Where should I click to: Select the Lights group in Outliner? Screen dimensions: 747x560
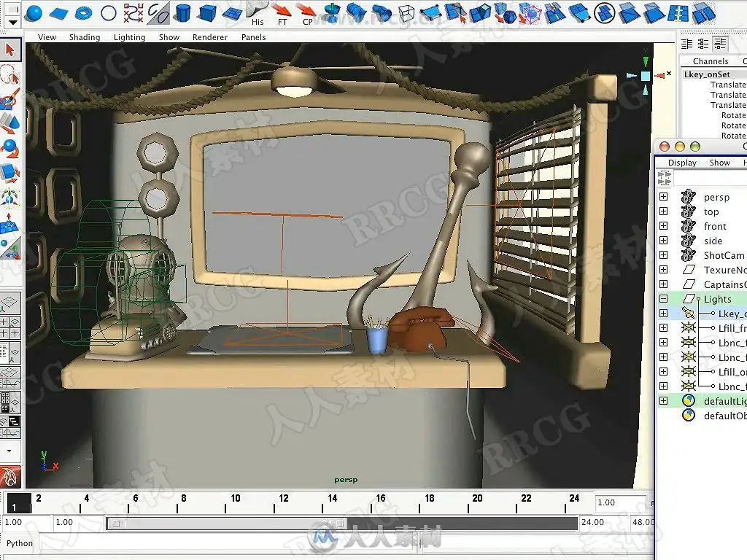pyautogui.click(x=717, y=299)
